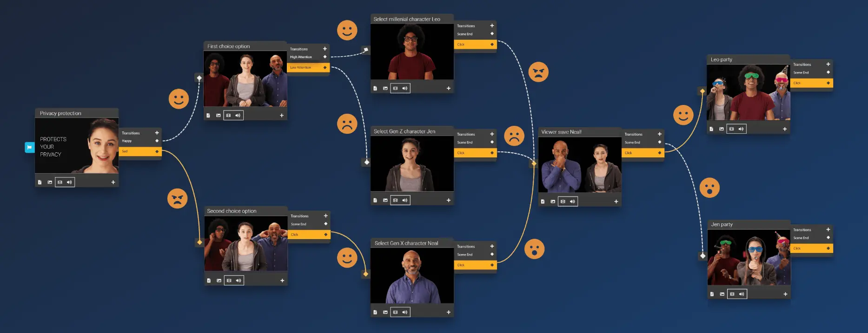
Task: Click the 'Select Gen X character Neal' node title
Action: click(x=406, y=243)
